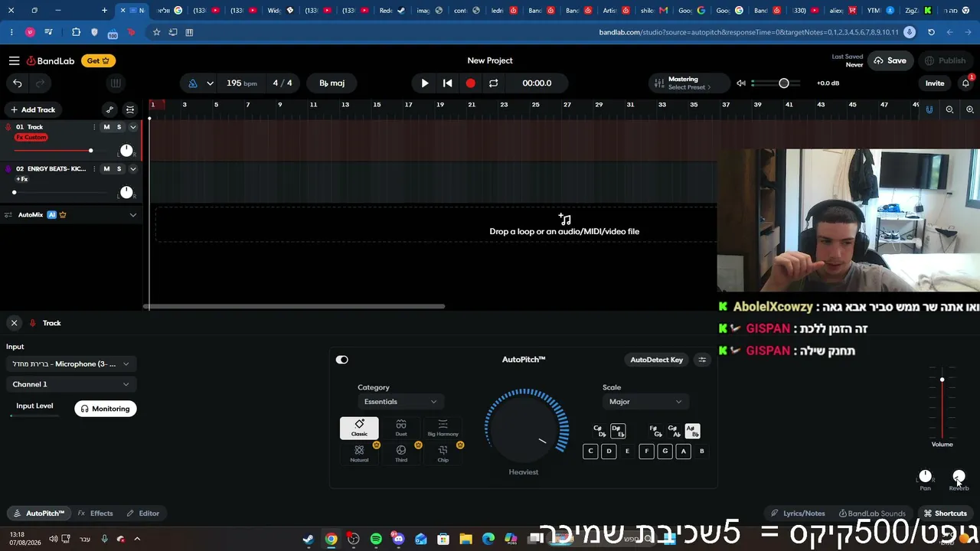The width and height of the screenshot is (980, 551).
Task: Toggle the A#/Bb note key
Action: click(692, 431)
